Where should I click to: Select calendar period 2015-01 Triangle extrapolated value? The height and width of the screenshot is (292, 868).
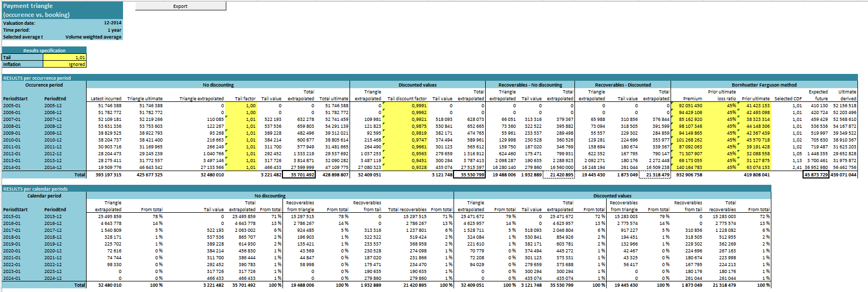(x=110, y=216)
